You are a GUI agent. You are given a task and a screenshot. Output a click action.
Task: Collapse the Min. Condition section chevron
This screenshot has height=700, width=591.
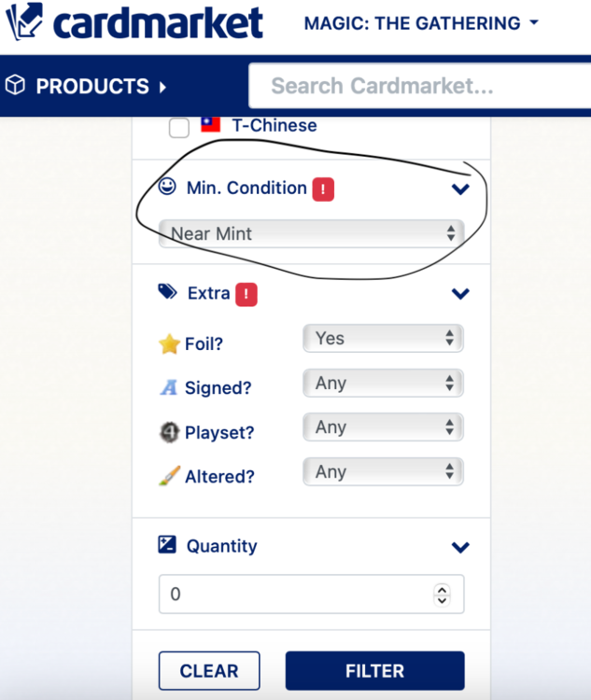[459, 189]
